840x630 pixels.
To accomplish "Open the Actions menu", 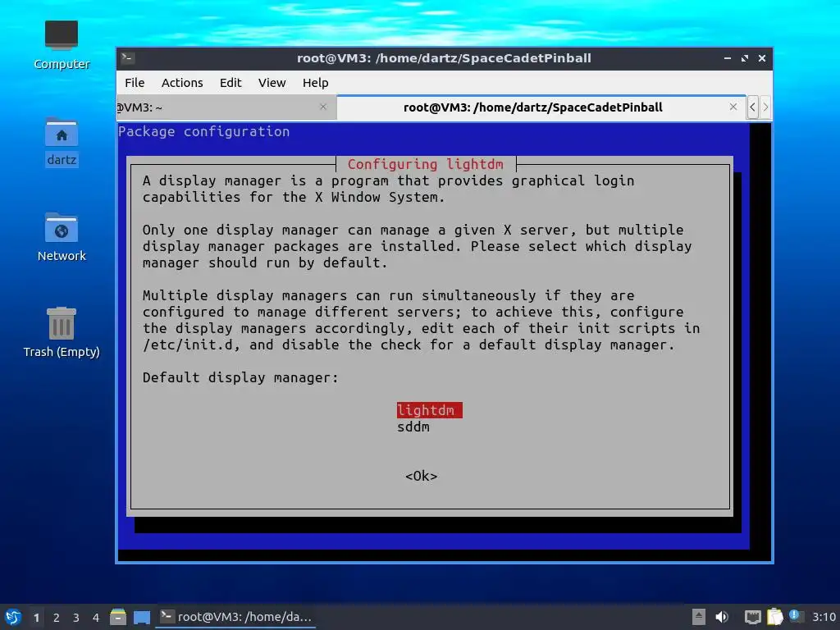I will (x=182, y=83).
